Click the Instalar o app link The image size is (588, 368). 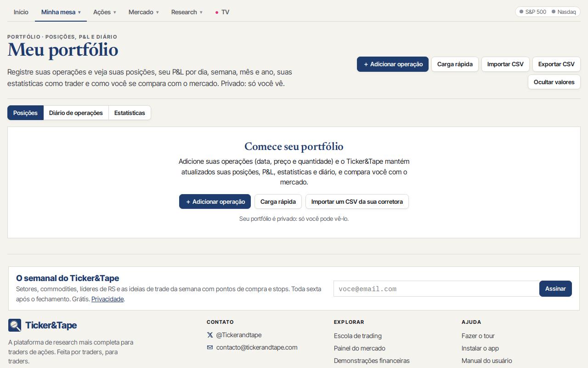tap(480, 348)
